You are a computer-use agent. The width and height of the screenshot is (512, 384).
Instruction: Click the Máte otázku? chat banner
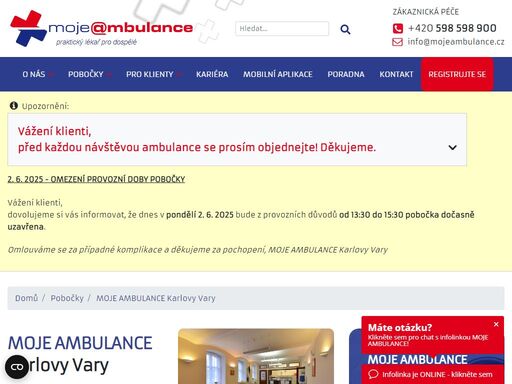pos(433,335)
